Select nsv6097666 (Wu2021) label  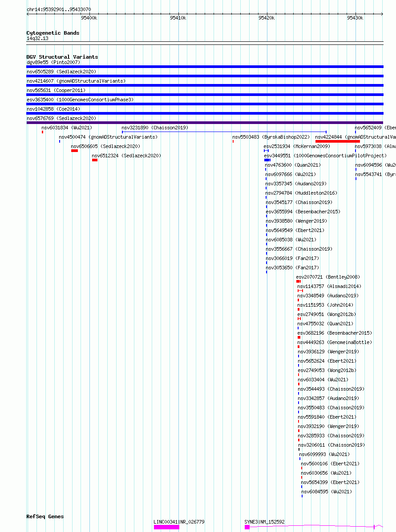(x=291, y=174)
